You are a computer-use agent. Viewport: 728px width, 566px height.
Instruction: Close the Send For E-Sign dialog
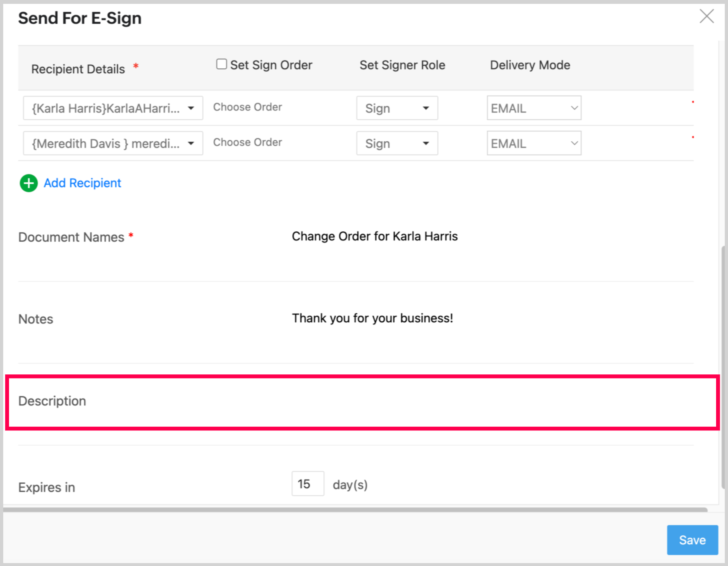(706, 17)
